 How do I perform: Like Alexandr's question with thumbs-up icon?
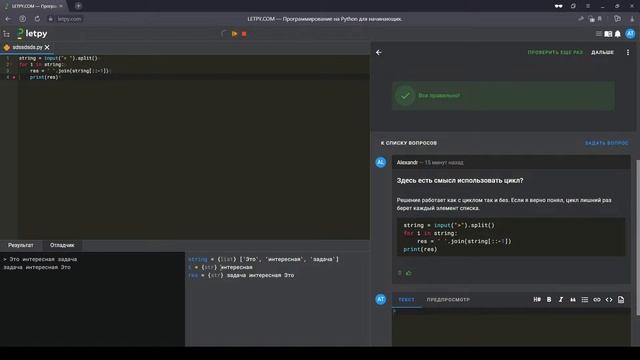[x=409, y=273]
